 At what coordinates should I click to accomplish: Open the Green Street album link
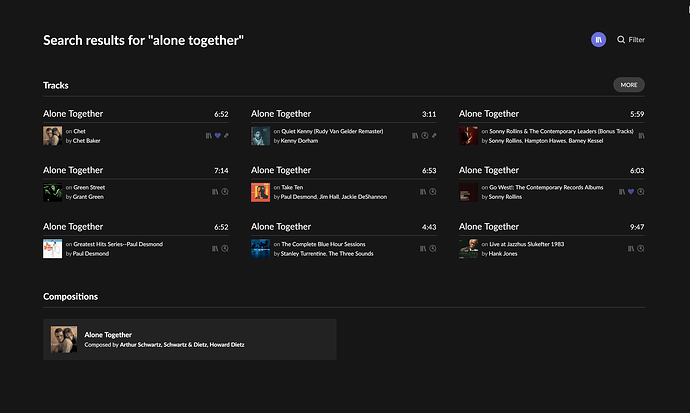pyautogui.click(x=91, y=187)
